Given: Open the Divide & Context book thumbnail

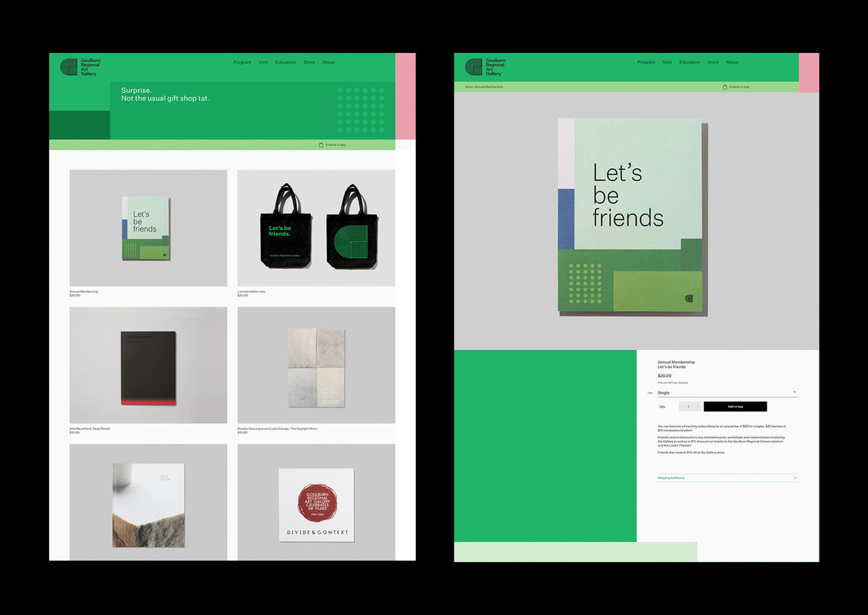Looking at the screenshot, I should (316, 504).
